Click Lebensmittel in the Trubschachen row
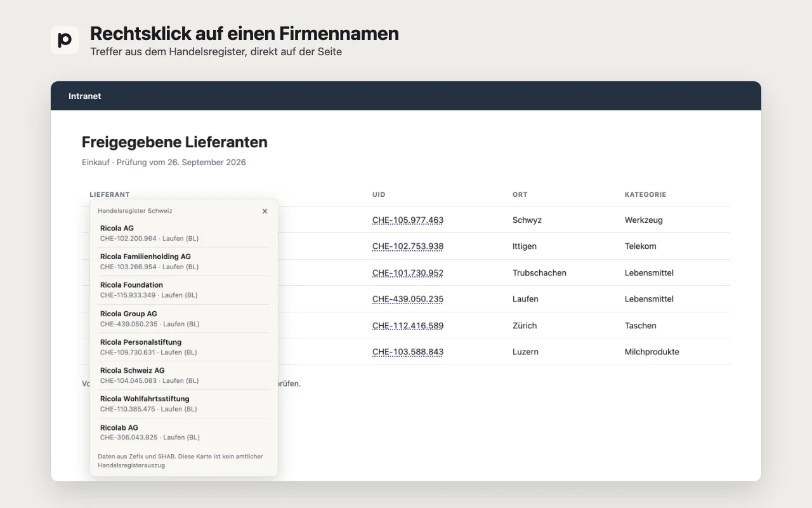The image size is (812, 508). click(649, 273)
